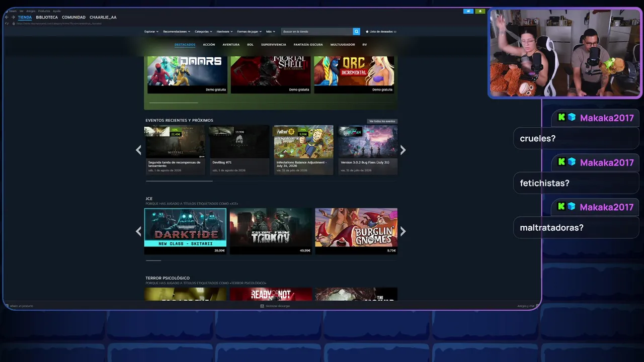644x362 pixels.
Task: Open 'Version 3.0.2 Bug Fixes' event card
Action: (x=368, y=150)
